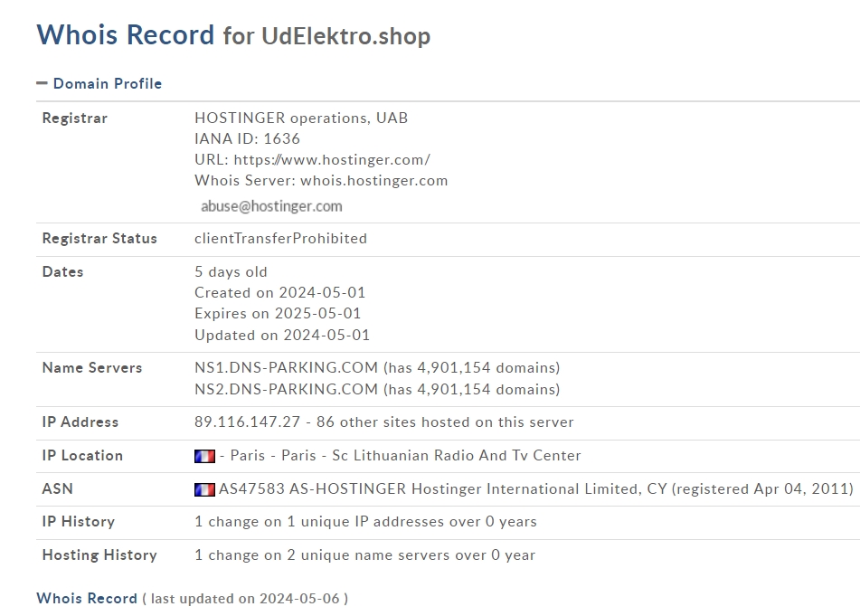The height and width of the screenshot is (616, 860).
Task: Select the 'IANA ID: 1636' text
Action: [248, 138]
